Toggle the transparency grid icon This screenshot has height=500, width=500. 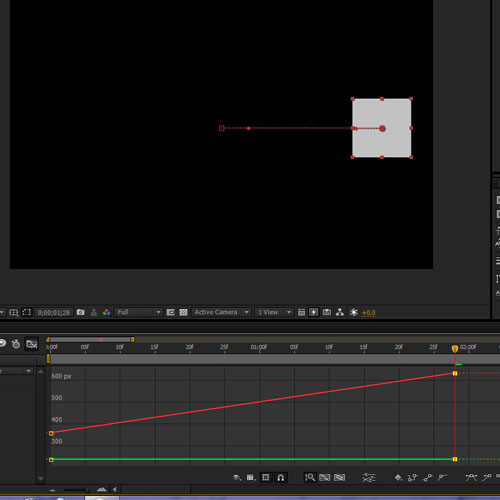[x=183, y=312]
